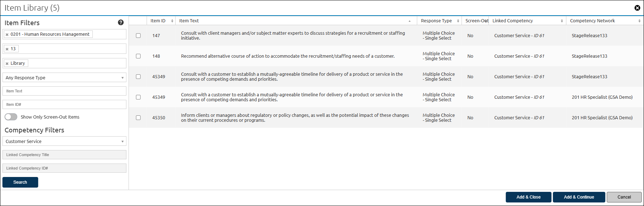Image resolution: width=644 pixels, height=206 pixels.
Task: Click the Add & Close button
Action: click(x=529, y=197)
